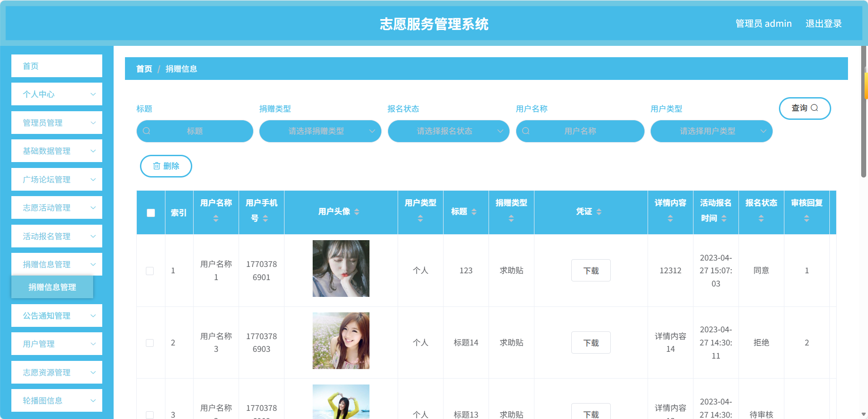Screen dimensions: 868x419
Task: Click 下载 button in row 3
Action: coord(591,412)
